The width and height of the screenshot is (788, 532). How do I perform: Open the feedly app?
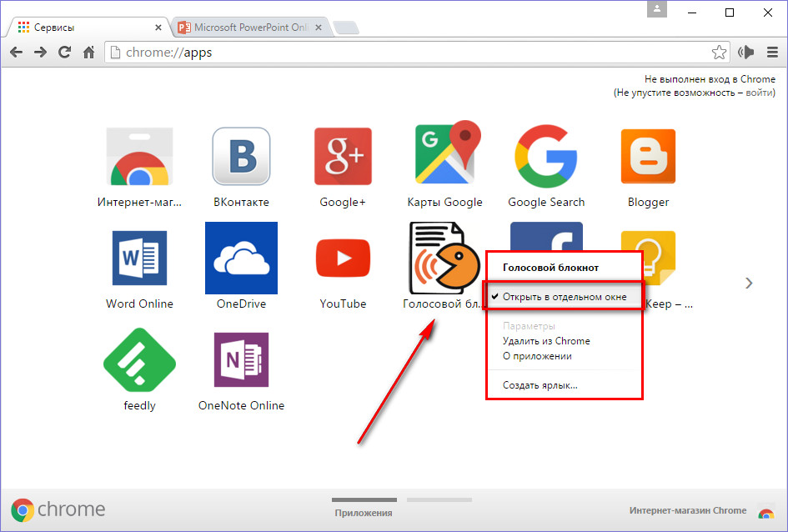point(140,359)
